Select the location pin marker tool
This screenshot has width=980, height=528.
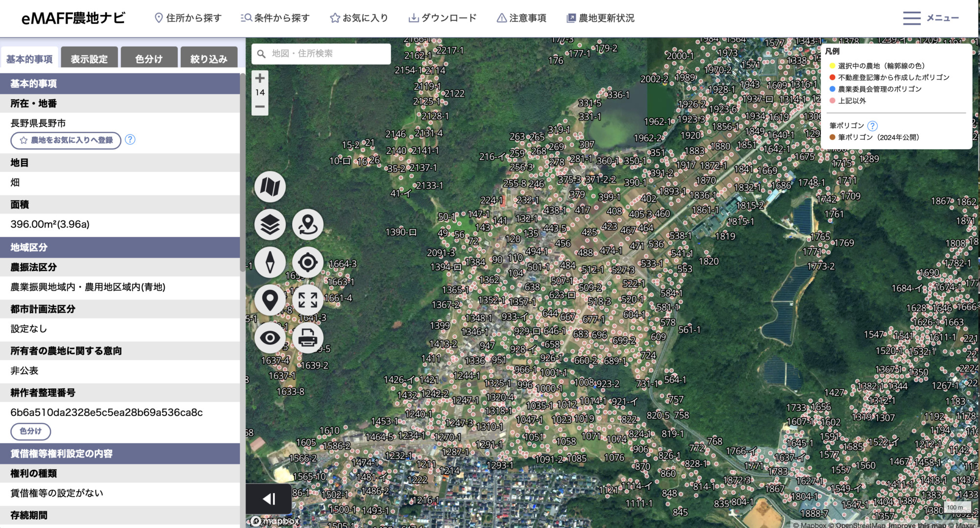(x=269, y=300)
